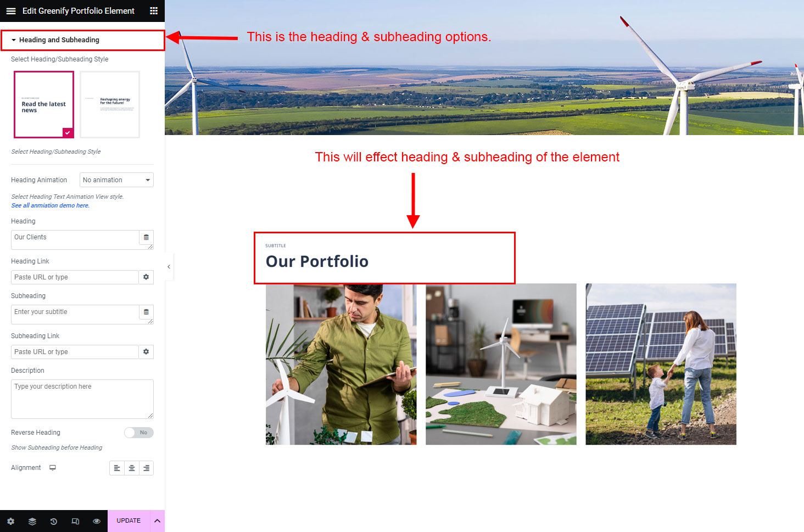Screen dimensions: 804x532
Task: Click the Preview Changes eye icon
Action: [97, 521]
